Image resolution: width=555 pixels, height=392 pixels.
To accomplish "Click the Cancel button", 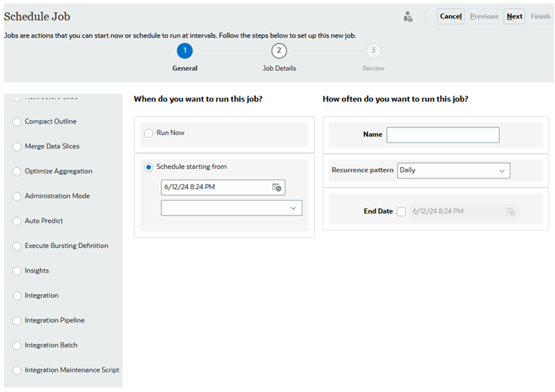I will [450, 17].
